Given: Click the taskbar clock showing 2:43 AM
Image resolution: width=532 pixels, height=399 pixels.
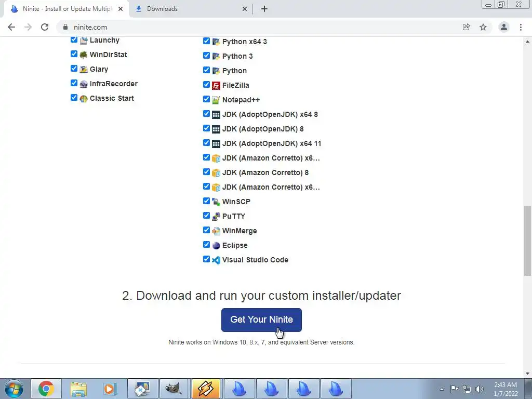Looking at the screenshot, I should pos(506,389).
